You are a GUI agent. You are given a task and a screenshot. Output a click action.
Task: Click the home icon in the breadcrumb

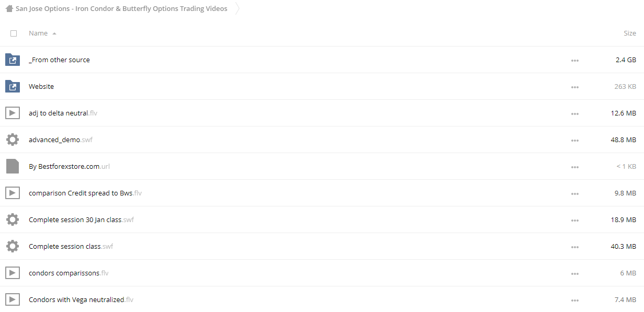click(9, 8)
